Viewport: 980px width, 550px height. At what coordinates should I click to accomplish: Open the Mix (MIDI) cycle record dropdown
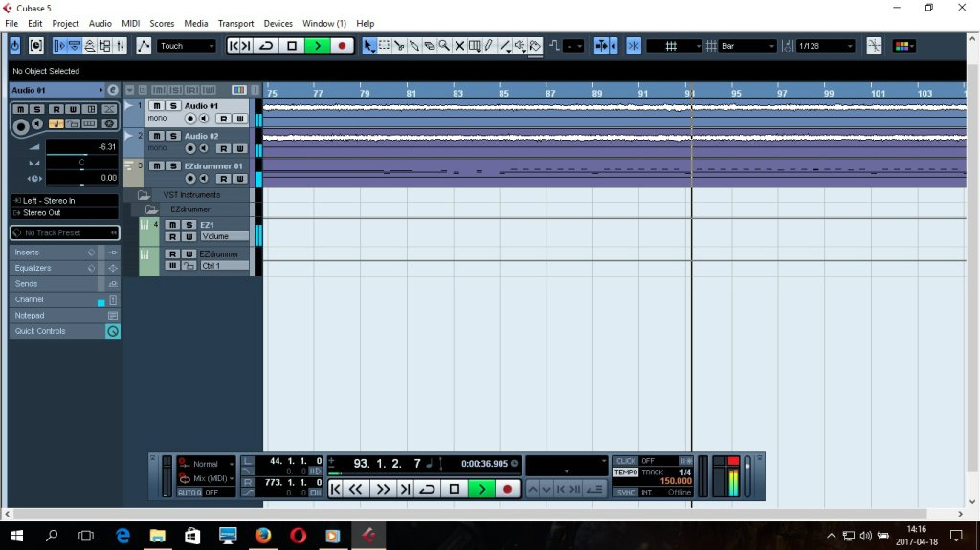pos(207,478)
